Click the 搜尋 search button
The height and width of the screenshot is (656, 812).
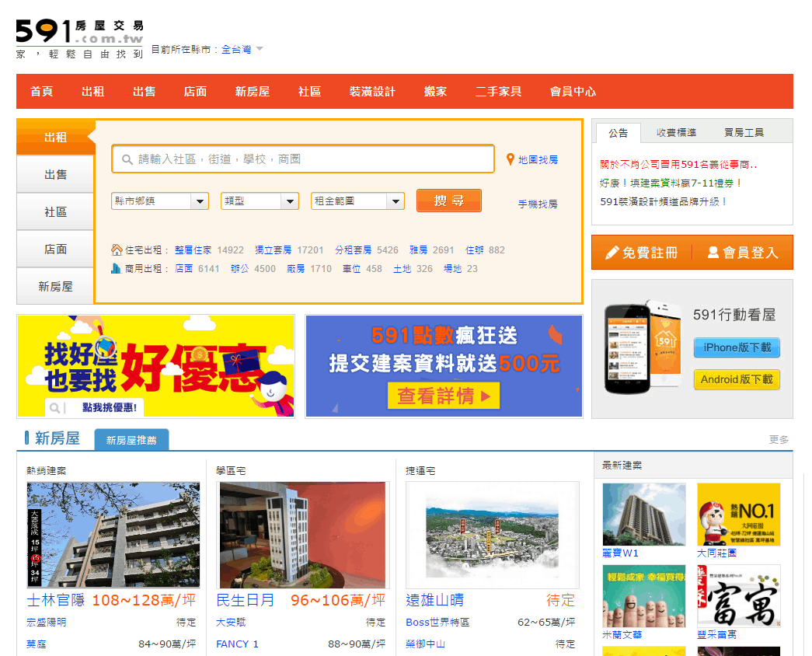click(449, 201)
